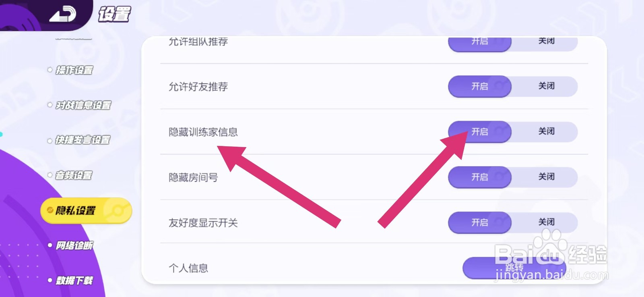Switch to 对战信息设置 in the sidebar
The image size is (644, 297).
pos(83,105)
